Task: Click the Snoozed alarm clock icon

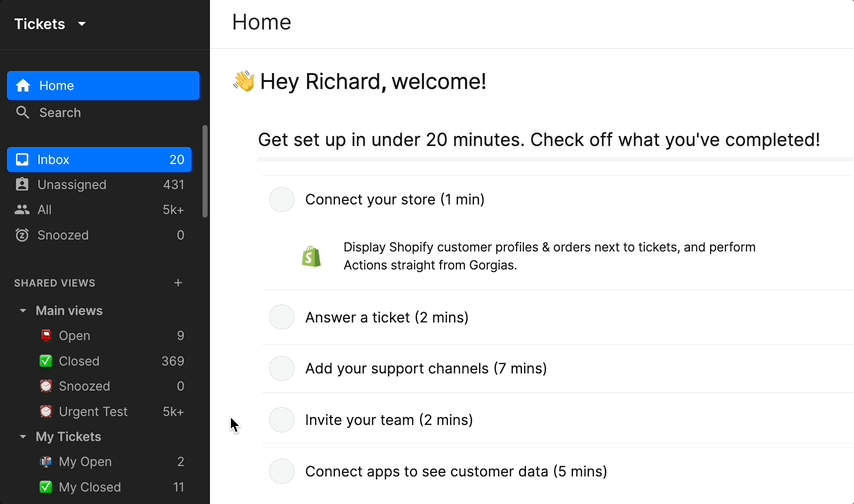Action: 22,235
